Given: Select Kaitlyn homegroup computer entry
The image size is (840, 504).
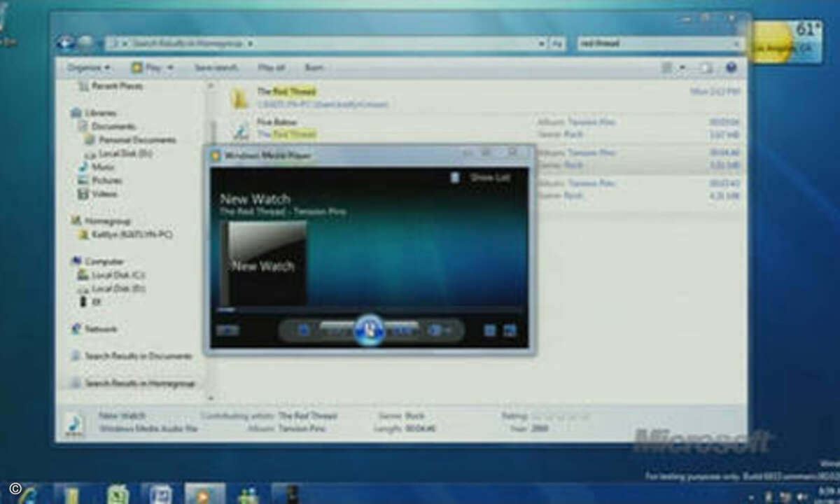Looking at the screenshot, I should tap(127, 234).
